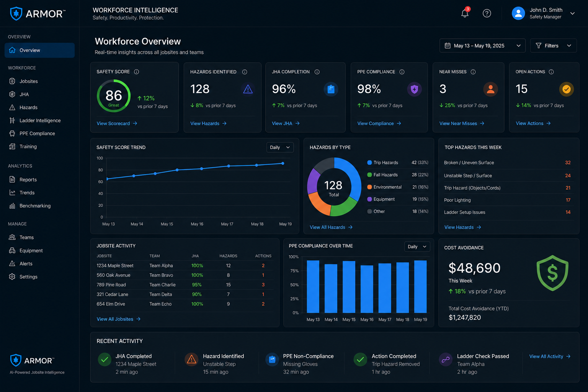This screenshot has height=392, width=588.
Task: Follow the View Scorecard link
Action: pos(117,123)
